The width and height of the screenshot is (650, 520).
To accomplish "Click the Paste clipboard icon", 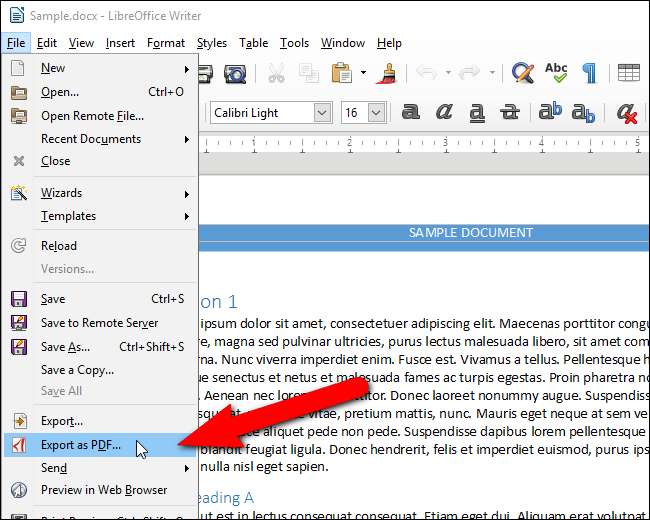I will click(x=341, y=73).
